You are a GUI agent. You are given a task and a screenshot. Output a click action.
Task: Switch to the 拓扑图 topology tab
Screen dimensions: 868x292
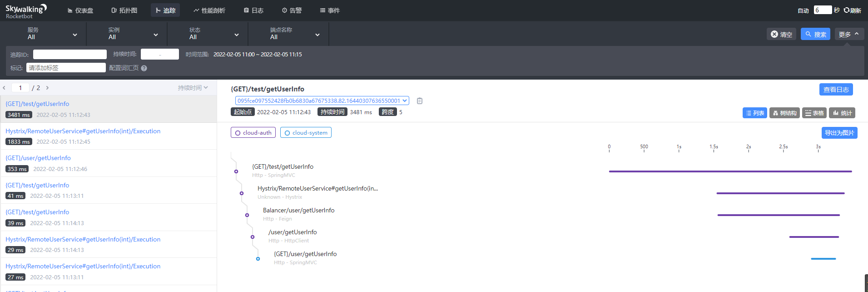click(x=124, y=10)
